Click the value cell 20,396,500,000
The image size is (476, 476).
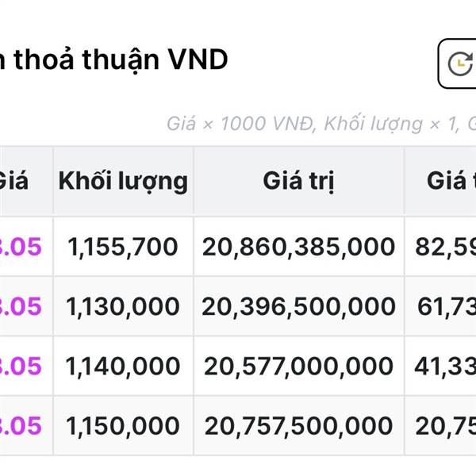[x=298, y=306]
